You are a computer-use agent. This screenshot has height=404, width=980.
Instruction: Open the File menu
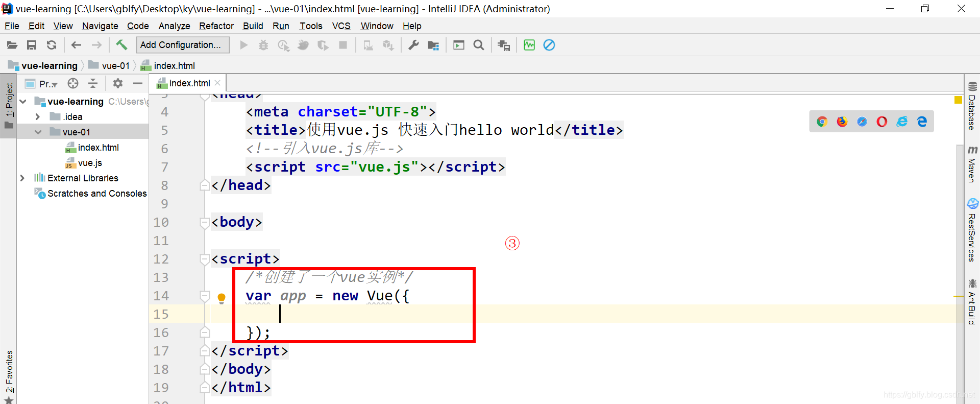[x=12, y=26]
